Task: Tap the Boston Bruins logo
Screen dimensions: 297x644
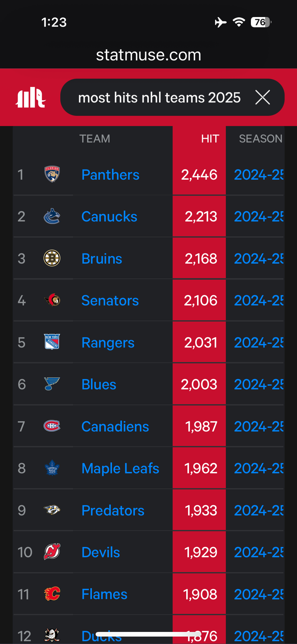Action: [52, 258]
